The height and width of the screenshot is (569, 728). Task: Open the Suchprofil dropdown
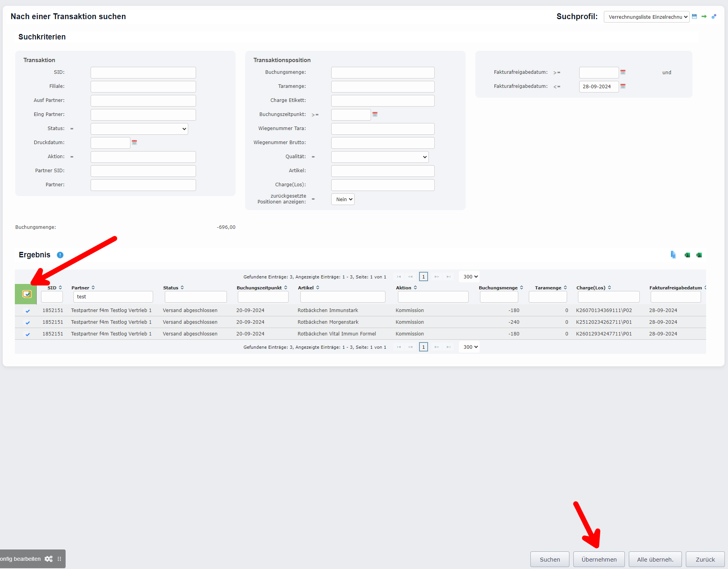point(646,17)
